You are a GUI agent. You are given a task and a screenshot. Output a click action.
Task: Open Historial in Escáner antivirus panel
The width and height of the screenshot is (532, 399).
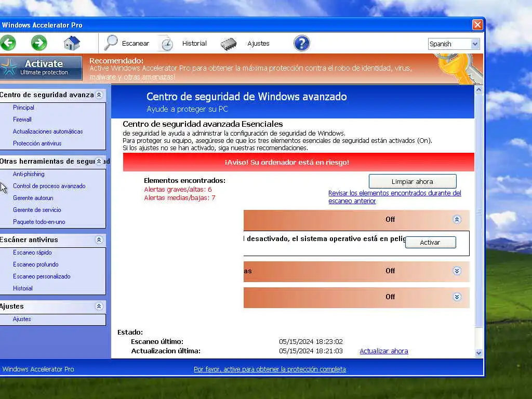23,288
